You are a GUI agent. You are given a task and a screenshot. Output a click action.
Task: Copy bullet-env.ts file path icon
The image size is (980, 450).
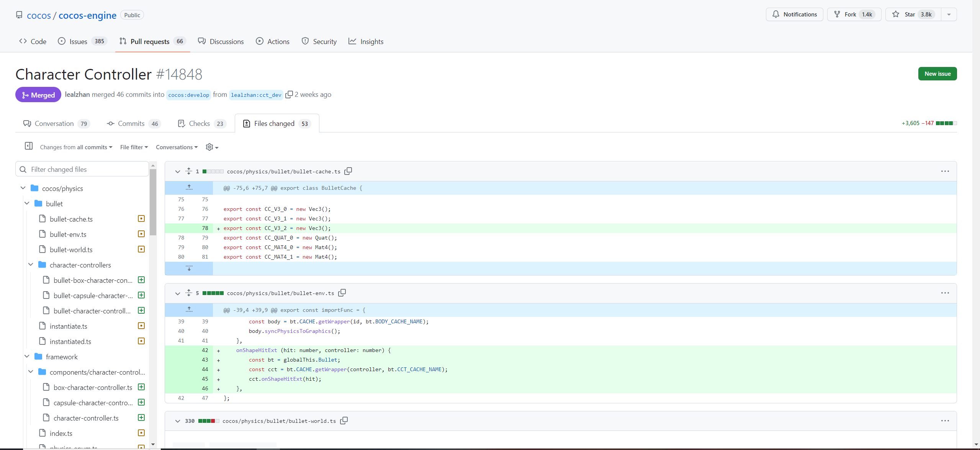click(x=342, y=293)
